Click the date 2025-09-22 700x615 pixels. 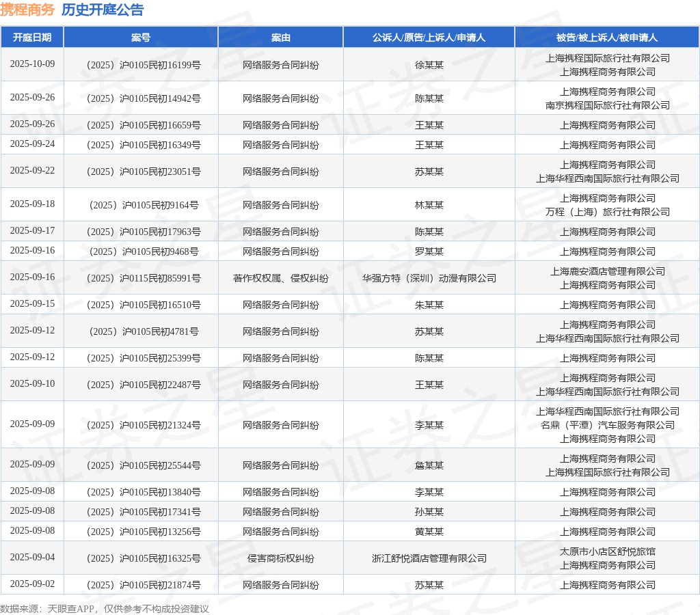(x=33, y=170)
